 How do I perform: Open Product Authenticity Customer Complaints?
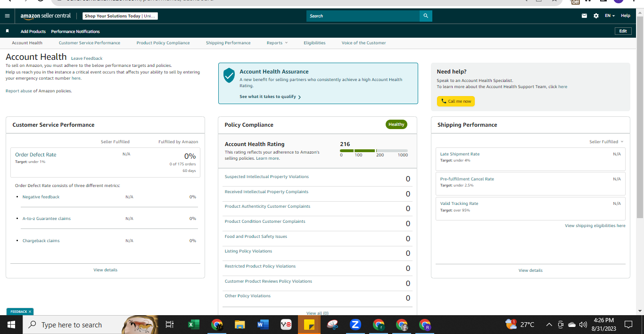point(267,206)
